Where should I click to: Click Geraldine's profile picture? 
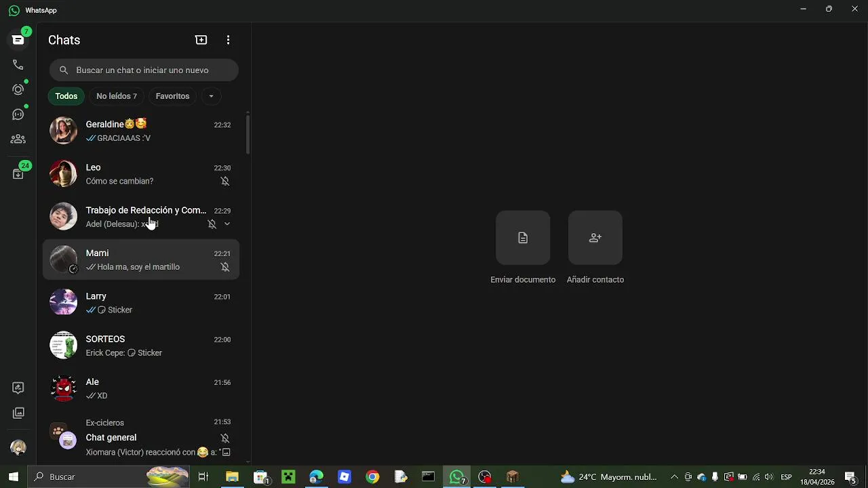(x=64, y=131)
